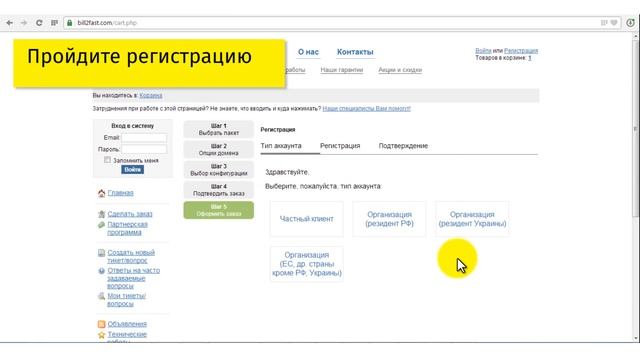The height and width of the screenshot is (360, 640).
Task: Open Наши гарантии submenu link
Action: coord(342,70)
